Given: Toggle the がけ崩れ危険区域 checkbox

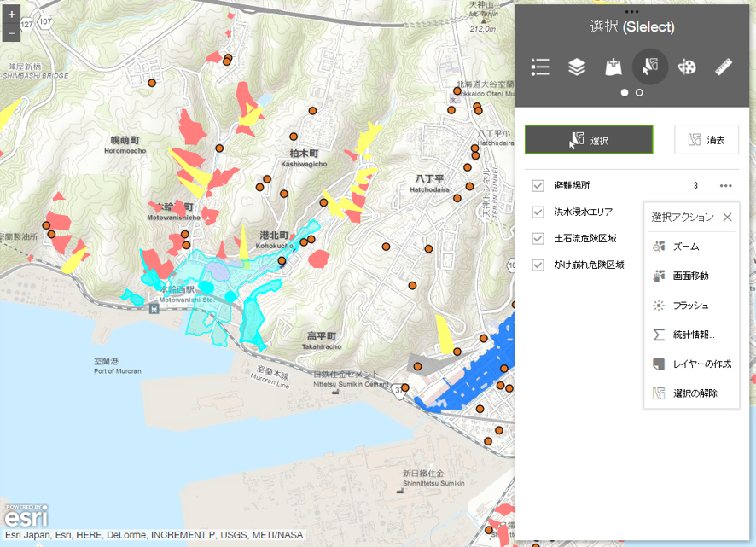Looking at the screenshot, I should click(538, 265).
